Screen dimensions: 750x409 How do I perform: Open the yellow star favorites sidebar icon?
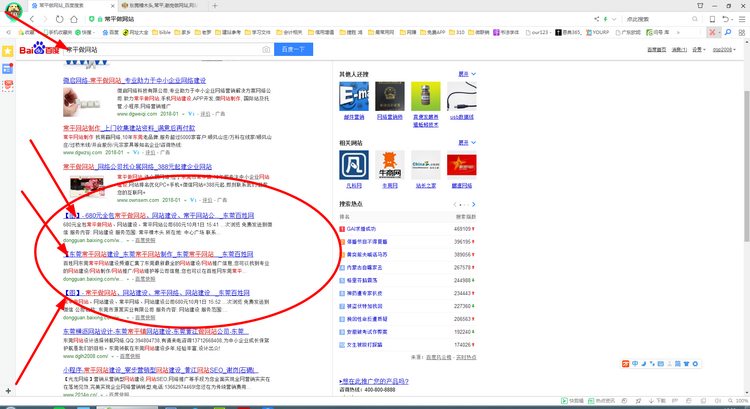tap(8, 51)
